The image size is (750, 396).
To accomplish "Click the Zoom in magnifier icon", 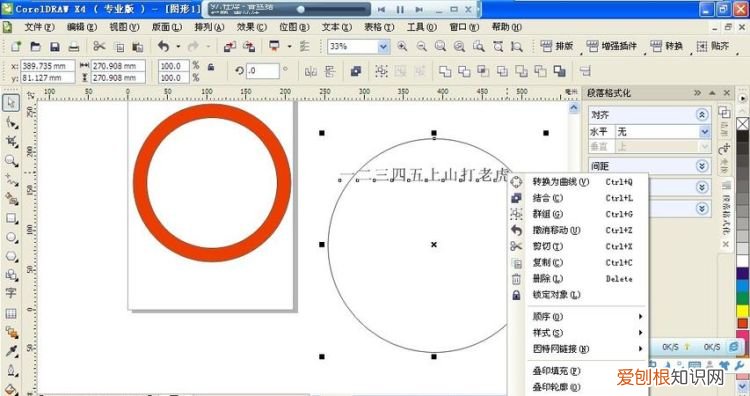I will [x=402, y=46].
